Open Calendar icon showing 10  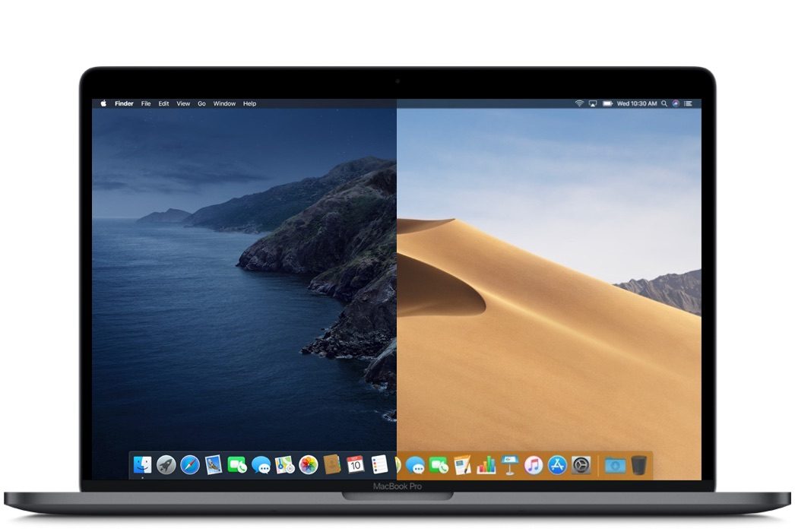tap(356, 464)
